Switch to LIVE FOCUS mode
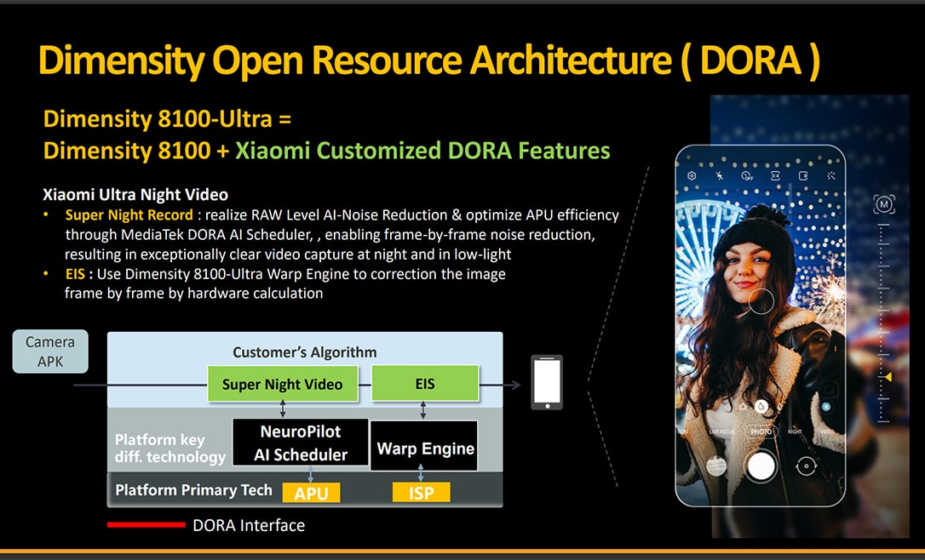Image resolution: width=925 pixels, height=560 pixels. click(721, 431)
